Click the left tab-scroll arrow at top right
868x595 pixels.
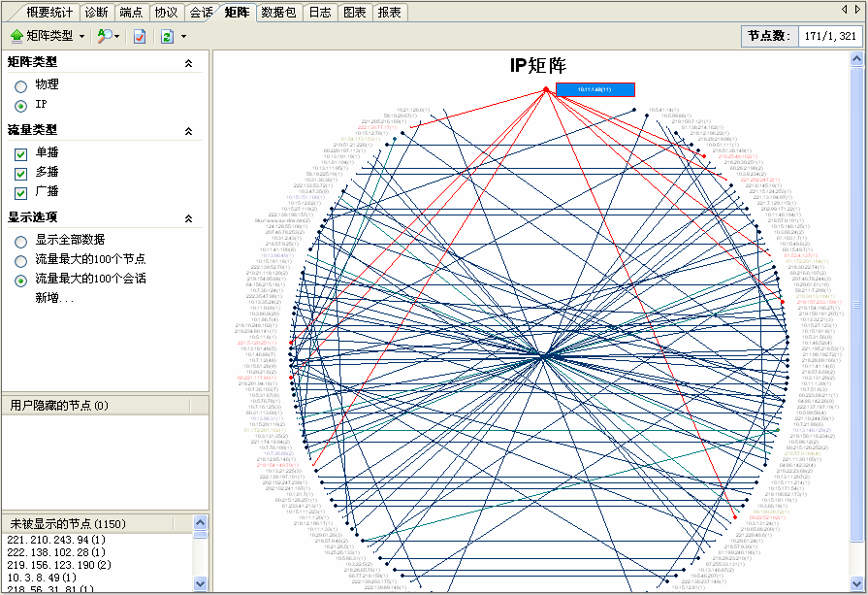point(844,9)
